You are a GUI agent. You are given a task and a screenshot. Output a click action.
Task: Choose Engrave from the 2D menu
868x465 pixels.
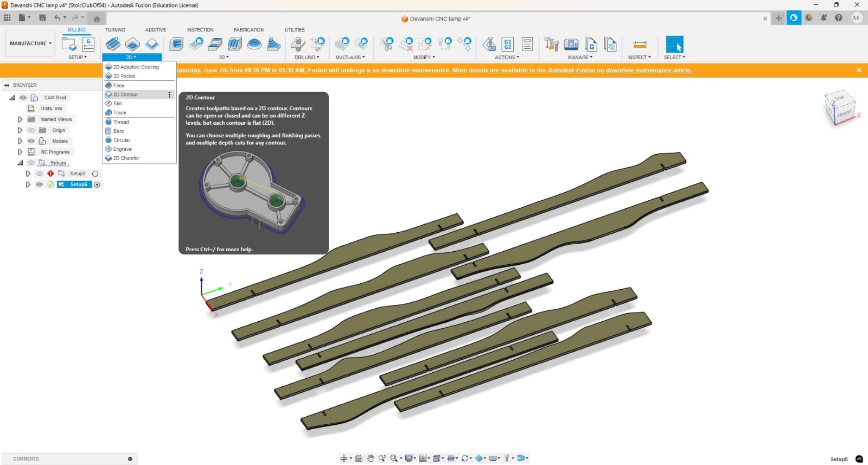pos(139,149)
